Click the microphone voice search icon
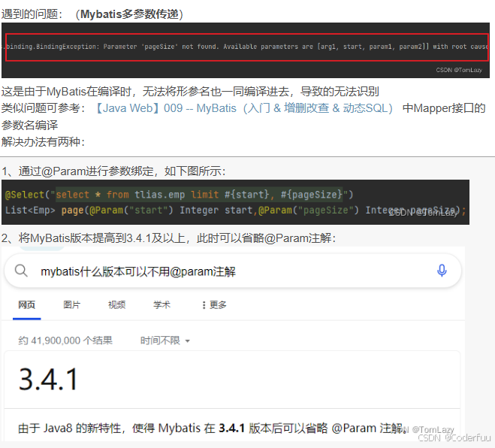This screenshot has height=448, width=495. pos(442,271)
